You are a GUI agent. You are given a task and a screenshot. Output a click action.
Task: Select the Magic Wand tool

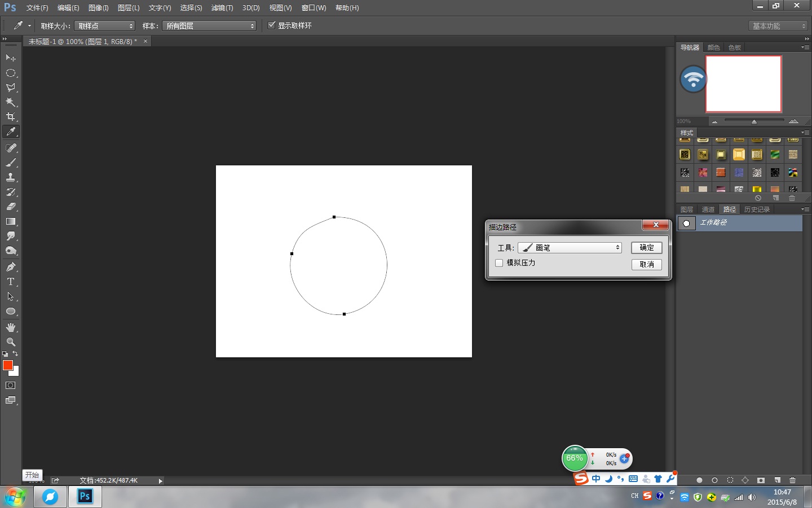11,102
